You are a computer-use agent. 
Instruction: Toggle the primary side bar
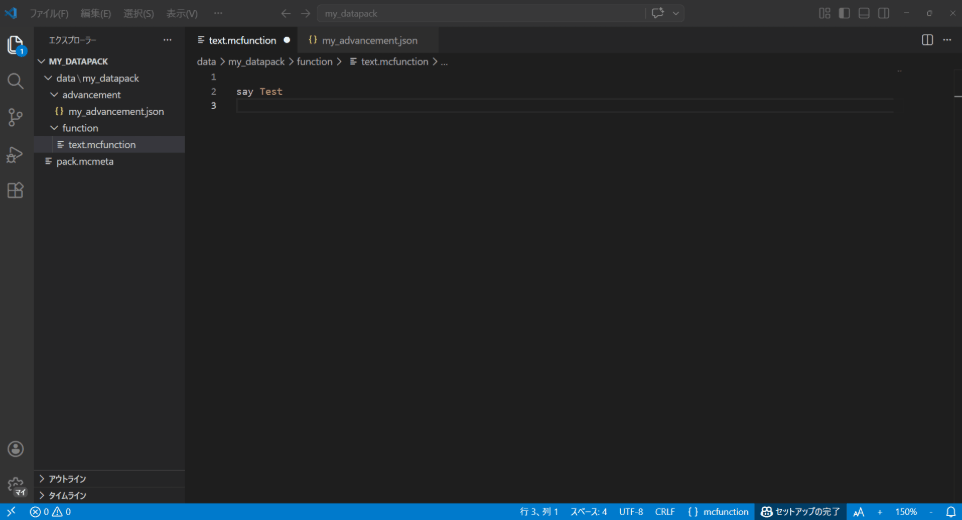[x=844, y=13]
